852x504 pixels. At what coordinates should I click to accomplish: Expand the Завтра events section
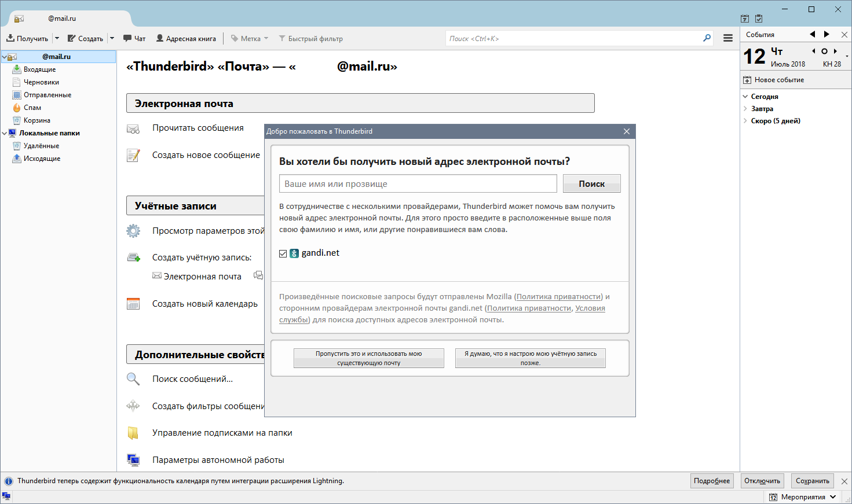[745, 109]
